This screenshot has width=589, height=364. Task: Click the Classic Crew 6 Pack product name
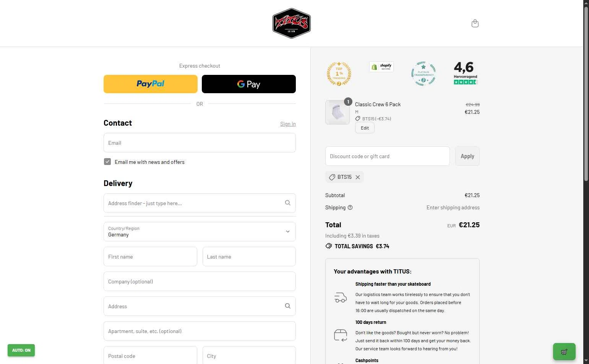[378, 104]
